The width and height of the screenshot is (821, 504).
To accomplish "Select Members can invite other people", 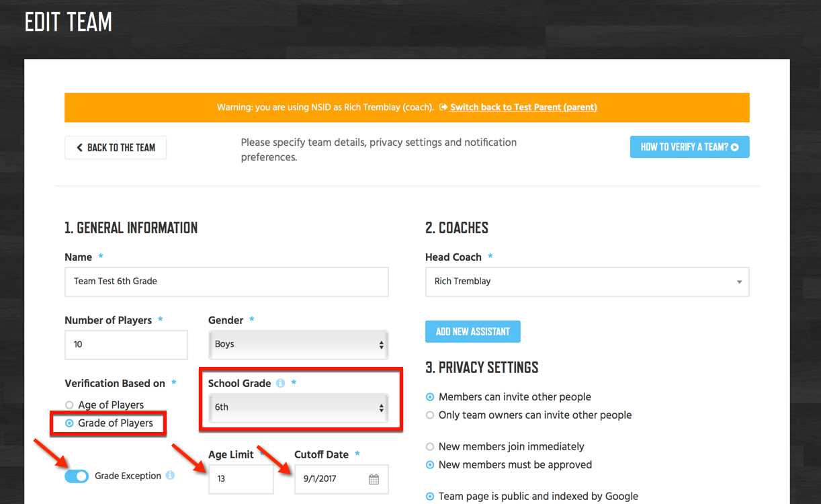I will pyautogui.click(x=430, y=397).
